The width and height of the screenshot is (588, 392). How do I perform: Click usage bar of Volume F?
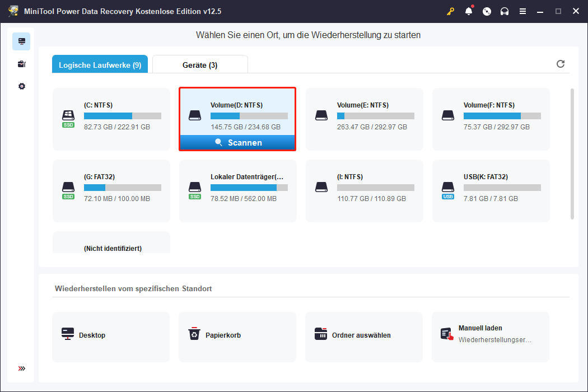pyautogui.click(x=502, y=116)
